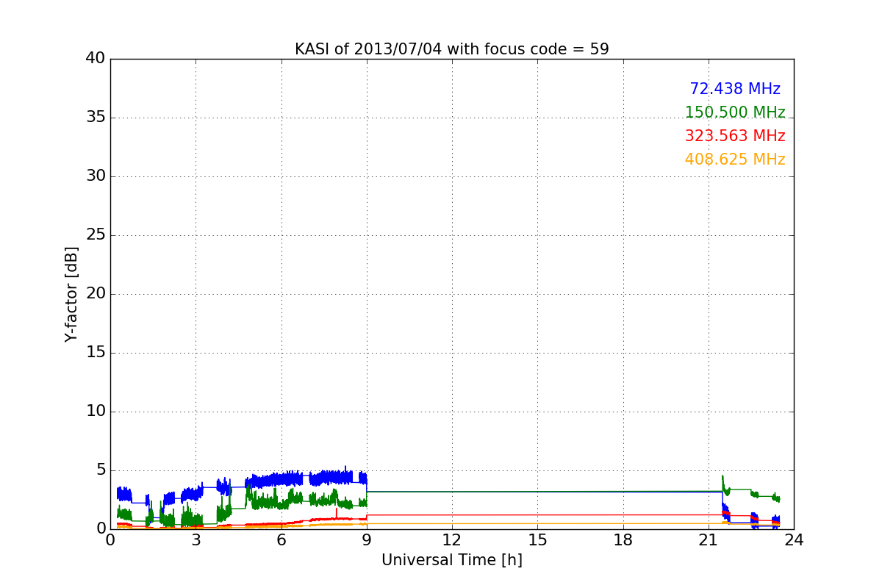Click the y-axis tick label 35
This screenshot has width=882, height=588.
[96, 118]
